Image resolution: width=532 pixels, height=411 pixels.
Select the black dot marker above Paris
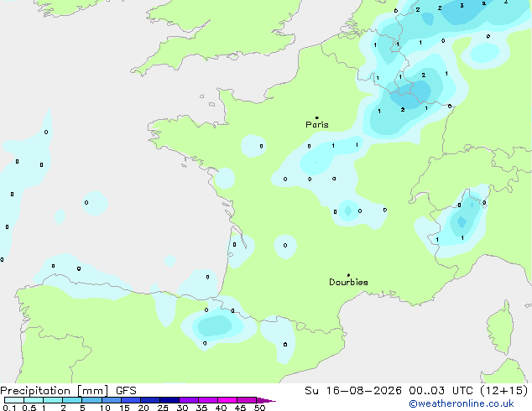(317, 117)
